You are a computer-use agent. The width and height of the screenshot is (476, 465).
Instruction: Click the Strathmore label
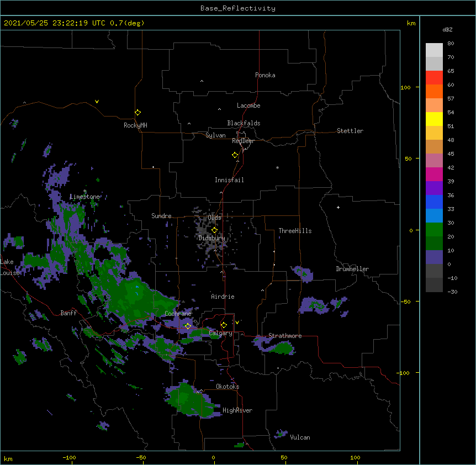pyautogui.click(x=285, y=336)
